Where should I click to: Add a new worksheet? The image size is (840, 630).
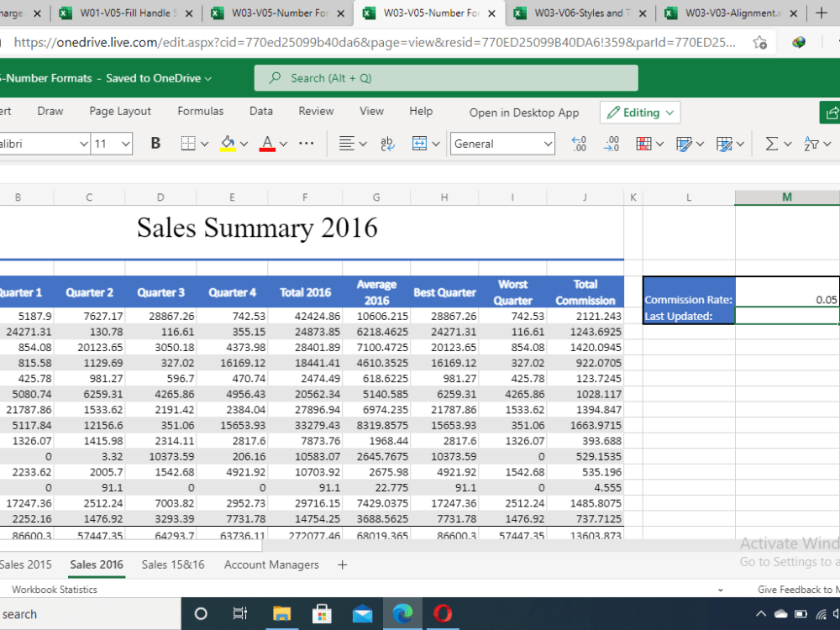click(x=343, y=564)
